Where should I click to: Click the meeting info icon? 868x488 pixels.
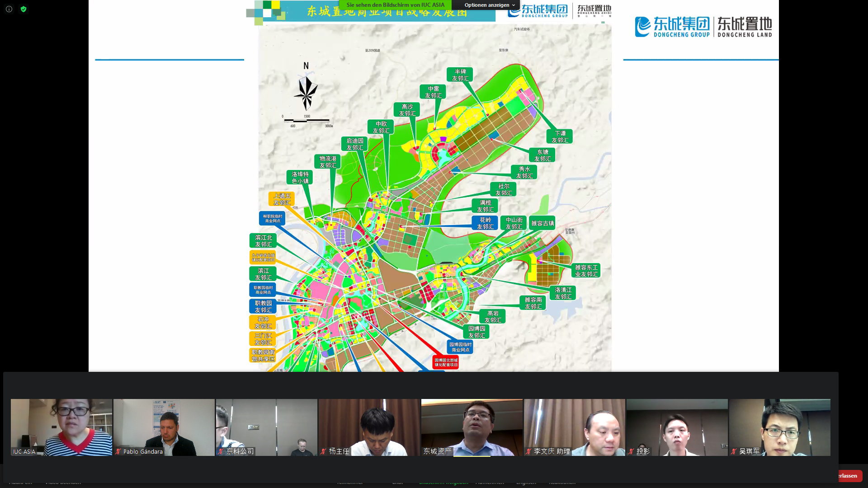coord(9,9)
